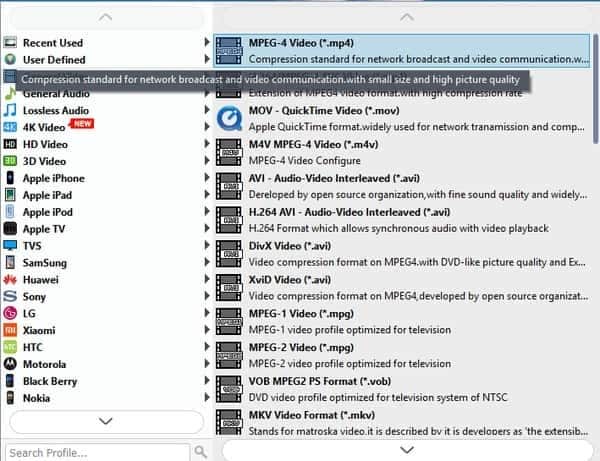Click the Apple iPhone category icon
The image size is (600, 461).
10,178
